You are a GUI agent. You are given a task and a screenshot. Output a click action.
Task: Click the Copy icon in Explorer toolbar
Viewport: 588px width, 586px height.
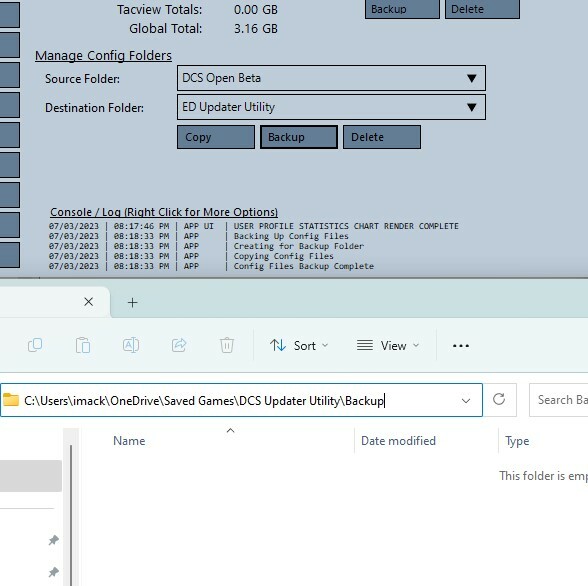click(x=35, y=345)
